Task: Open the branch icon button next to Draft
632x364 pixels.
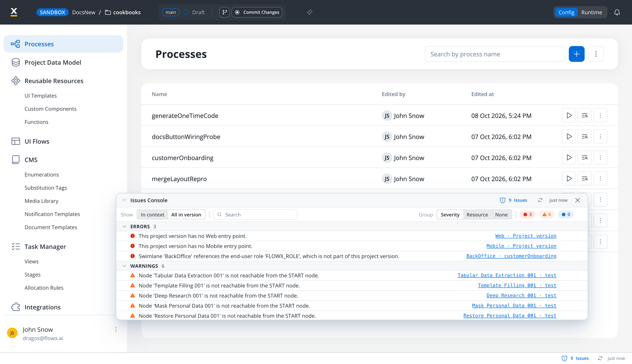Action: pos(224,12)
